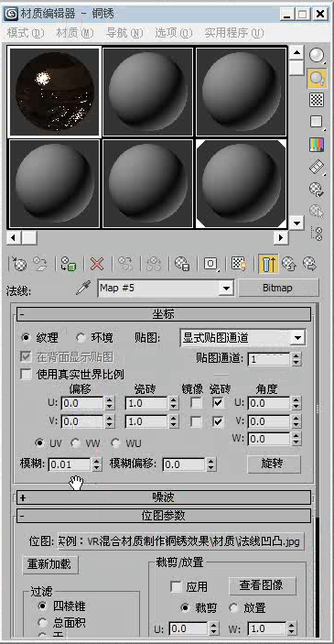This screenshot has height=644, width=334.
Task: Enable the 应用 crop checkbox
Action: coord(177,586)
